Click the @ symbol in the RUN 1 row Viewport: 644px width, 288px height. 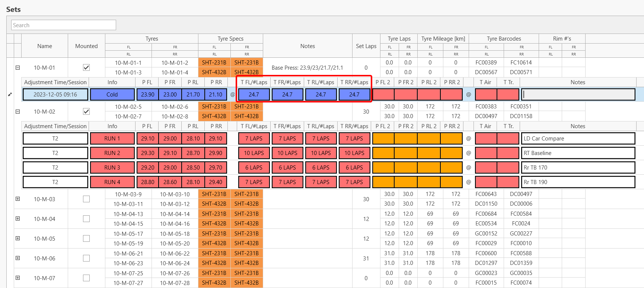[469, 139]
